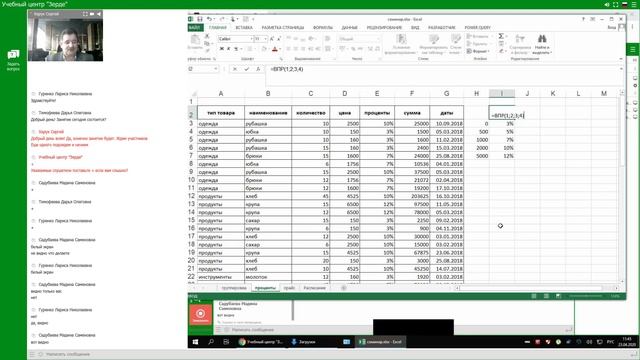The height and width of the screenshot is (360, 640).
Task: Switch to ДАННЫЕ ribbon tab
Action: click(x=350, y=27)
